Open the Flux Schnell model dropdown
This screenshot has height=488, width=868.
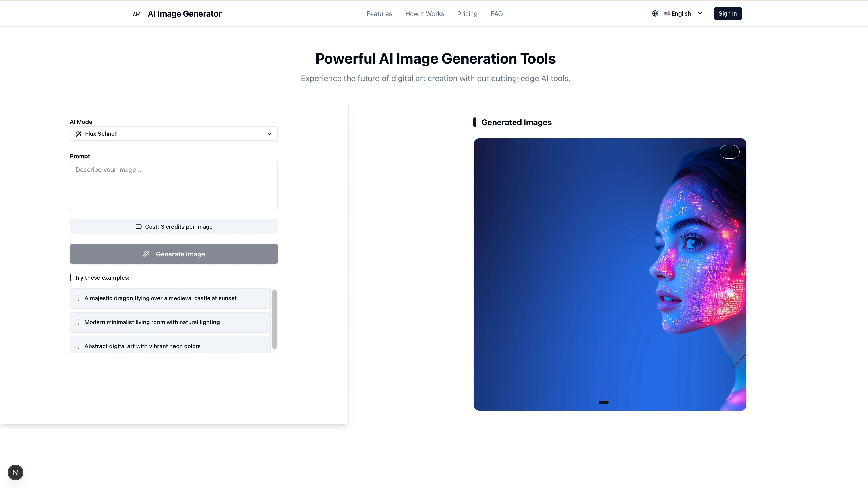click(173, 134)
